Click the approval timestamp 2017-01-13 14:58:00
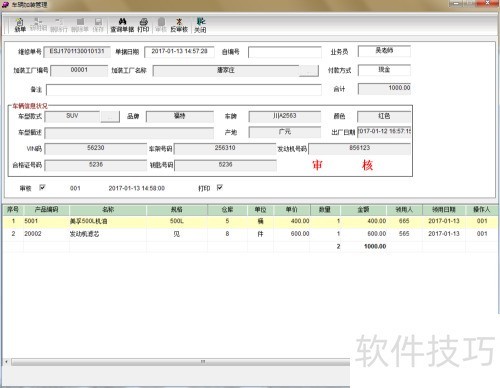Viewport: 500px width, 388px height. [x=137, y=188]
